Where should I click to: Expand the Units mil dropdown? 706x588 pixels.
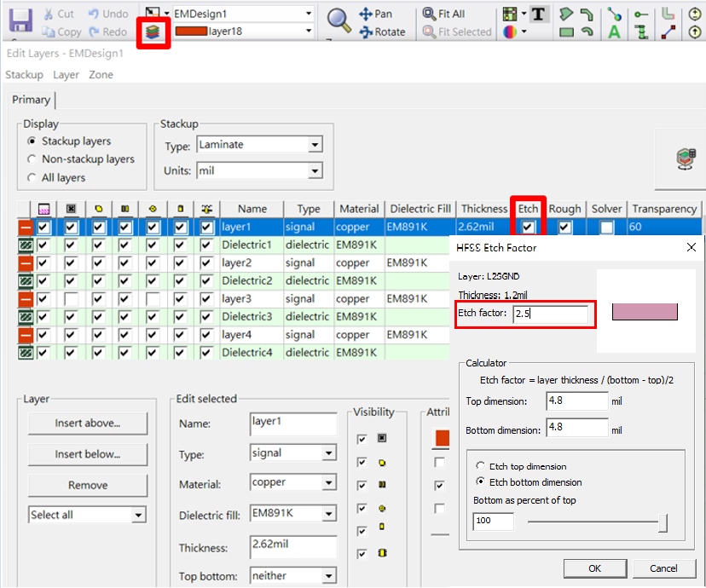(x=260, y=171)
